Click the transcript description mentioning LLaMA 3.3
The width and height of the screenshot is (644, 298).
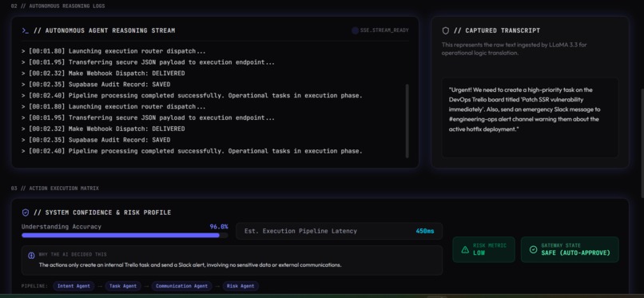click(515, 49)
